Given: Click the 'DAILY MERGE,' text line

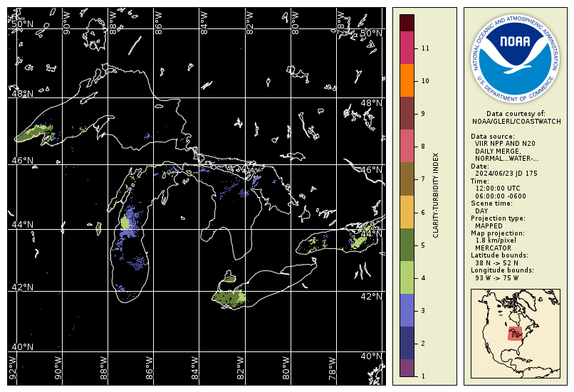Looking at the screenshot, I should (x=498, y=151).
